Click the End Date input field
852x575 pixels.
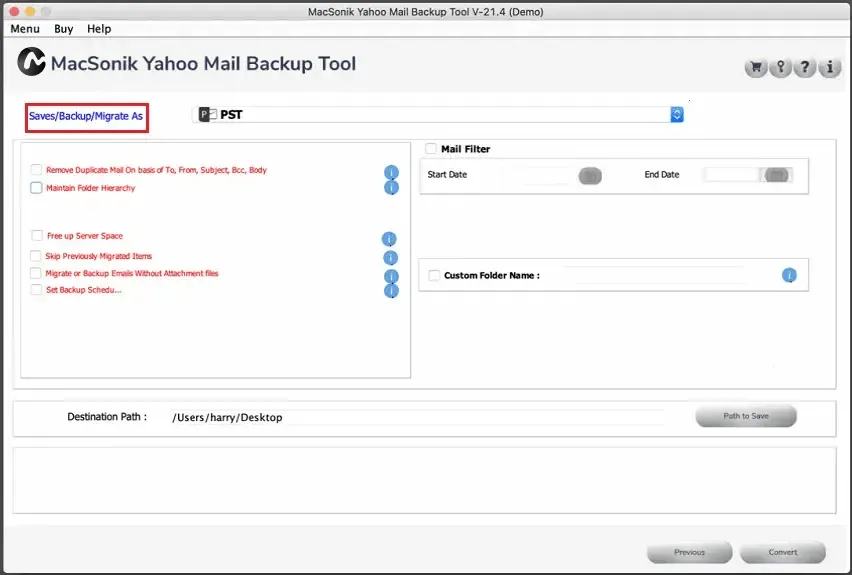(x=731, y=174)
